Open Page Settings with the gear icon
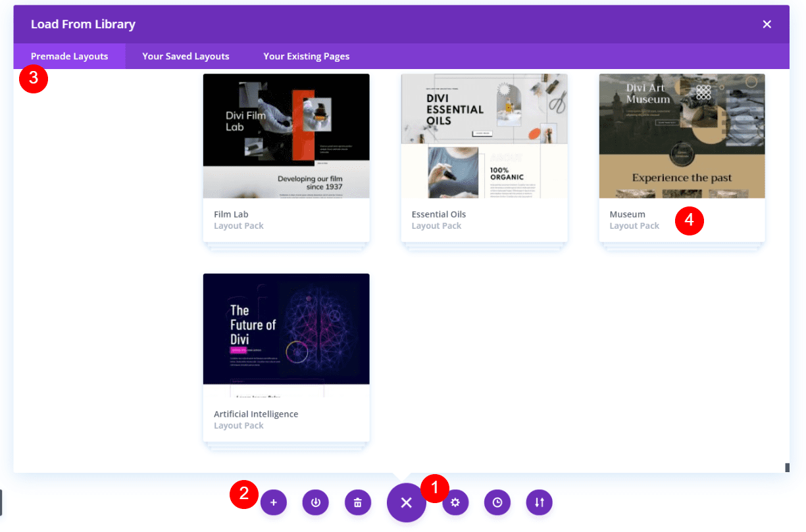The image size is (806, 532). (x=455, y=502)
